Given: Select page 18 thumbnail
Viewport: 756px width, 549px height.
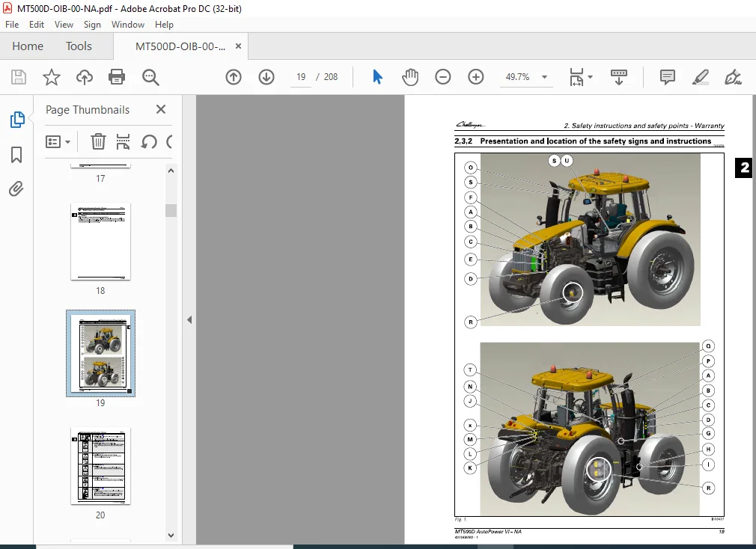Looking at the screenshot, I should point(100,242).
